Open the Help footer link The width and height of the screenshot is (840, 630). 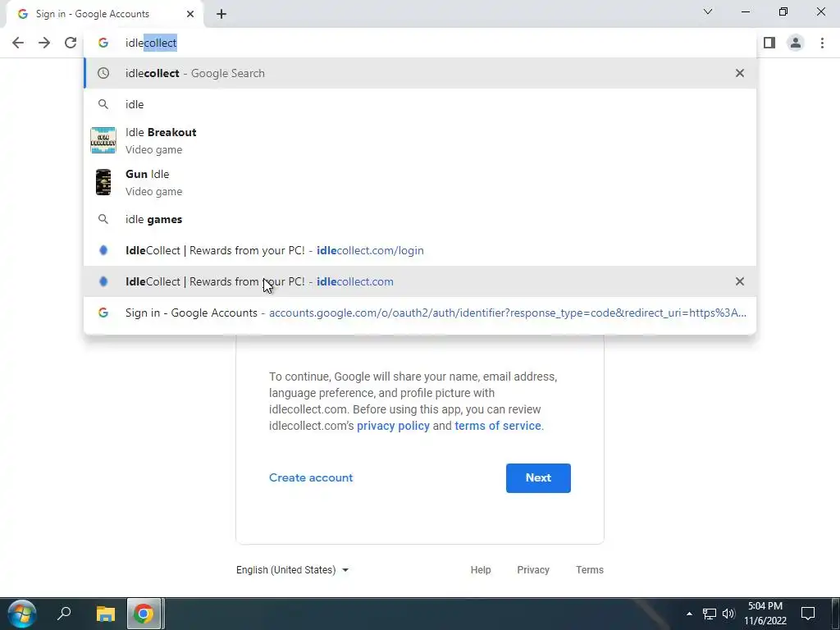[x=481, y=570]
